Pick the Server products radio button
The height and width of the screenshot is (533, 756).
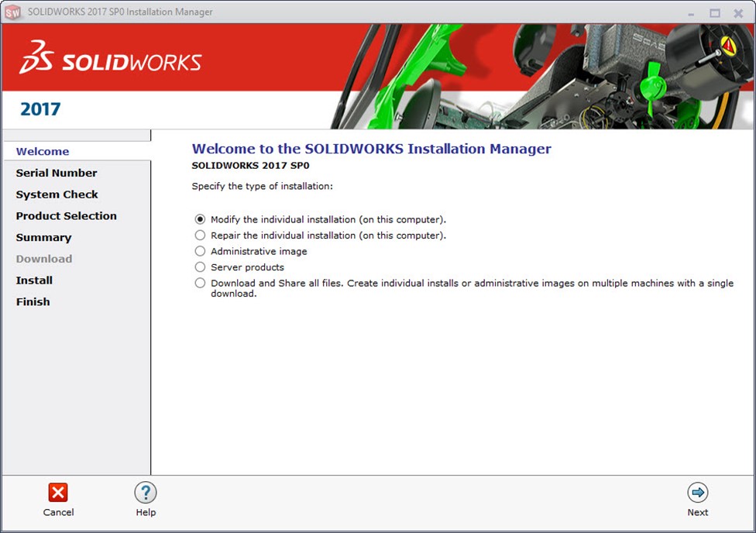[201, 267]
